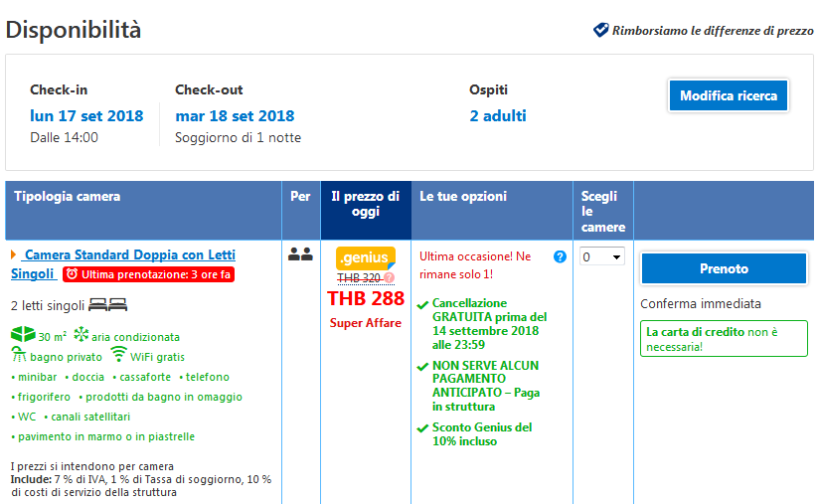The height and width of the screenshot is (504, 819).
Task: Click the Rimborsiamo le differenze di prezzo text
Action: (x=712, y=31)
